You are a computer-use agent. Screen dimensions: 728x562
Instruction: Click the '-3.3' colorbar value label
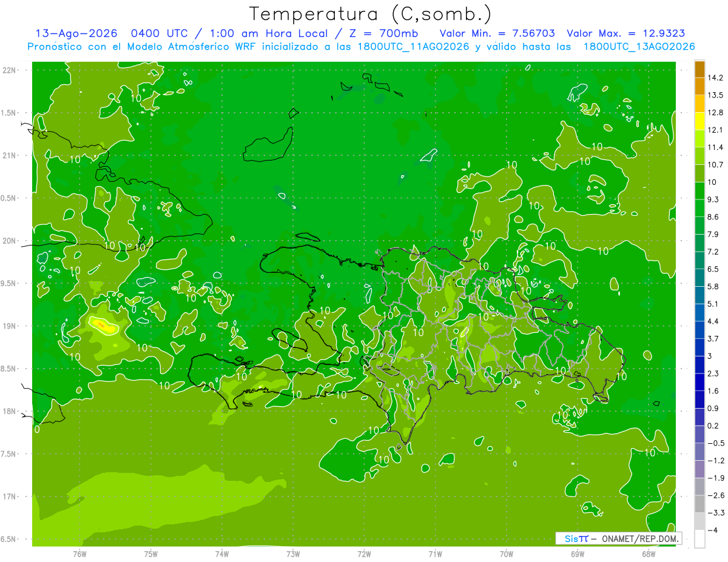point(715,513)
